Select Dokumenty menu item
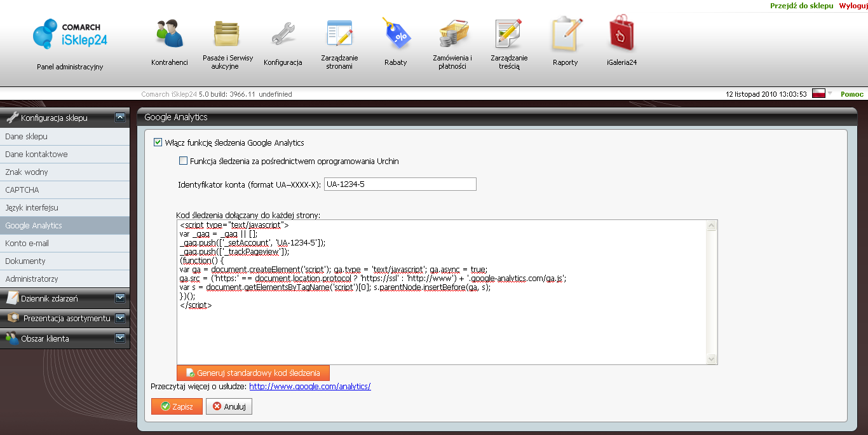This screenshot has height=435, width=868. pos(65,261)
